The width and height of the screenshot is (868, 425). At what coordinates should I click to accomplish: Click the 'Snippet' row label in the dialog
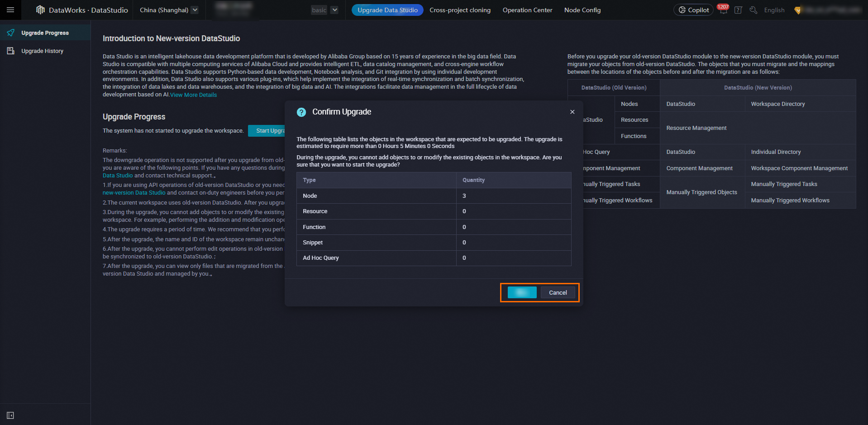coord(313,243)
